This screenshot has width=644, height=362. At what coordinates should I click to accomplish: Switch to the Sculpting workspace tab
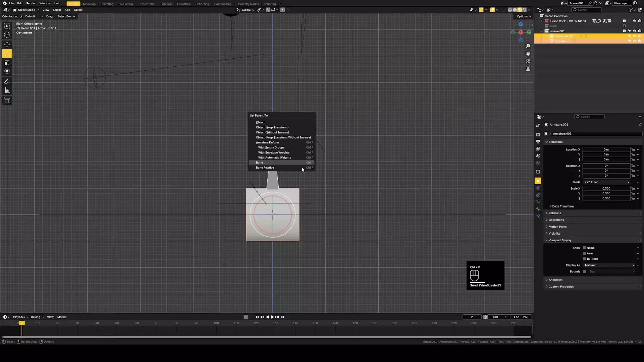pos(107,4)
